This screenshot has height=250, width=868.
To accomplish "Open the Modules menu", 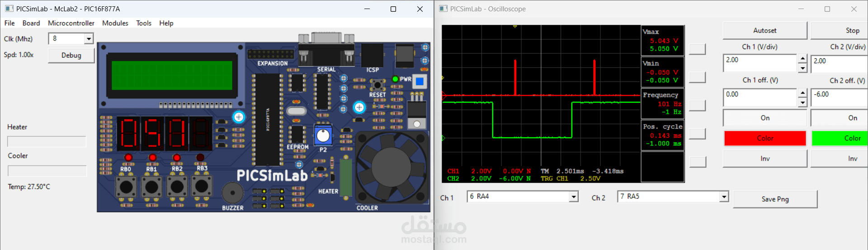I will click(115, 23).
